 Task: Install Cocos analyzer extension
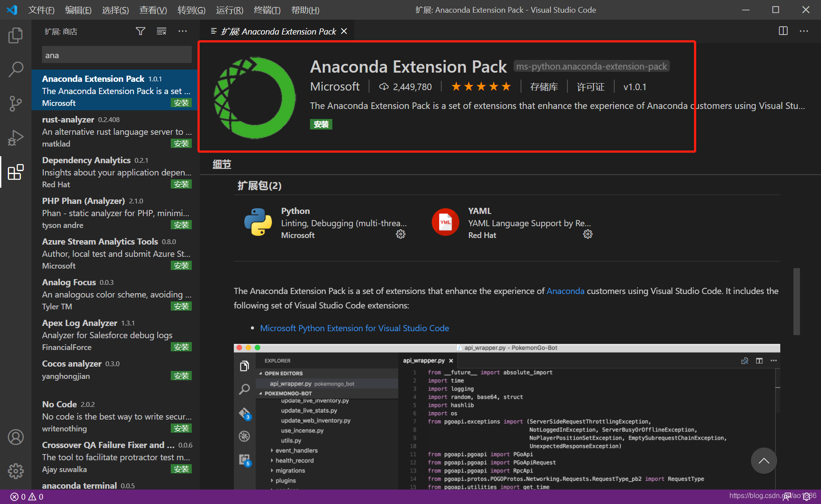181,376
